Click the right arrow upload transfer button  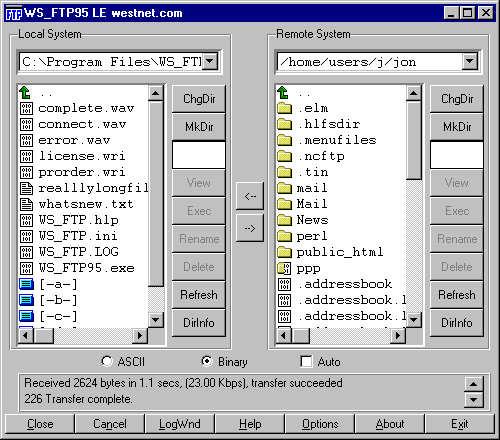point(250,228)
